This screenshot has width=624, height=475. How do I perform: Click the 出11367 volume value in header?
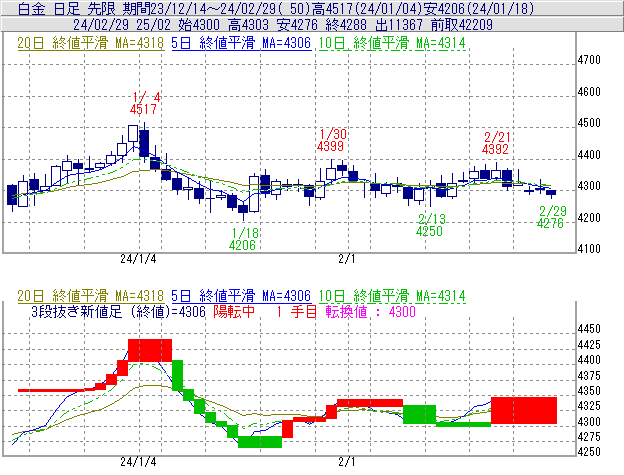coord(399,25)
